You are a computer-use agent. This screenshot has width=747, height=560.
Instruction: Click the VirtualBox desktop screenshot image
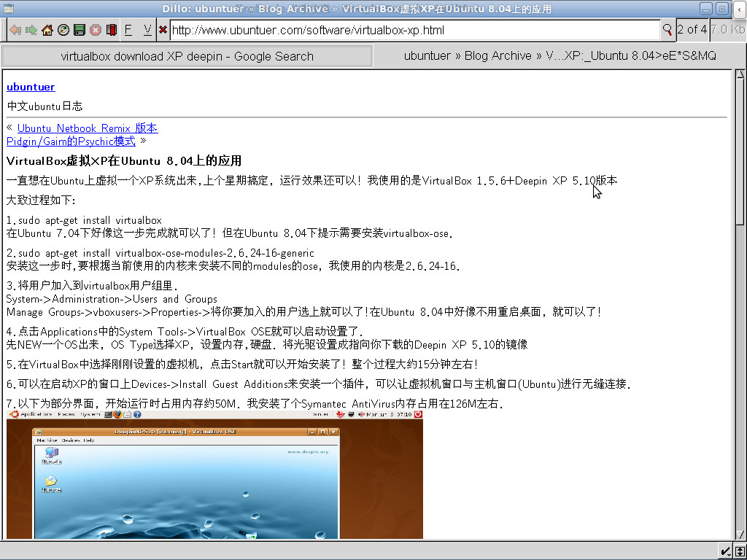[215, 475]
